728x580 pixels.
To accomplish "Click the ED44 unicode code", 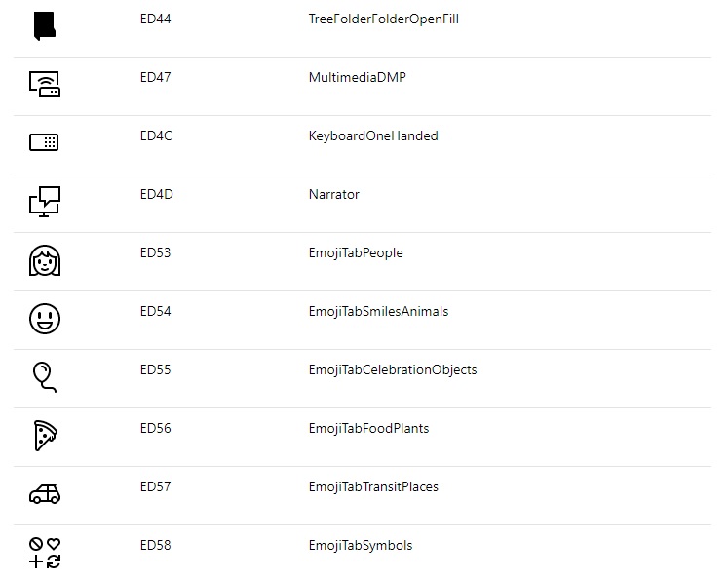I will 156,19.
